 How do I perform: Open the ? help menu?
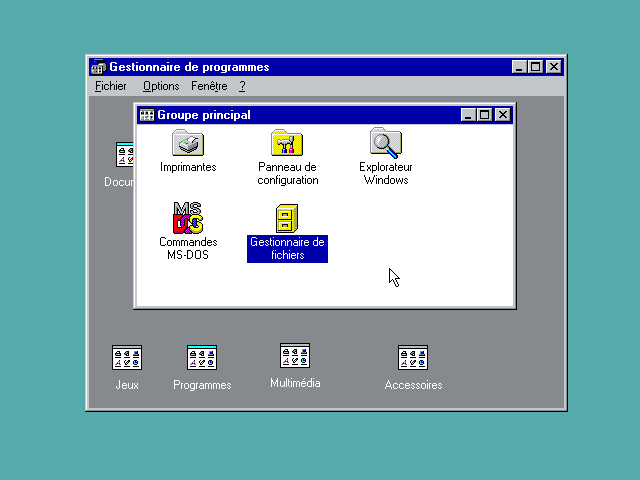point(242,86)
